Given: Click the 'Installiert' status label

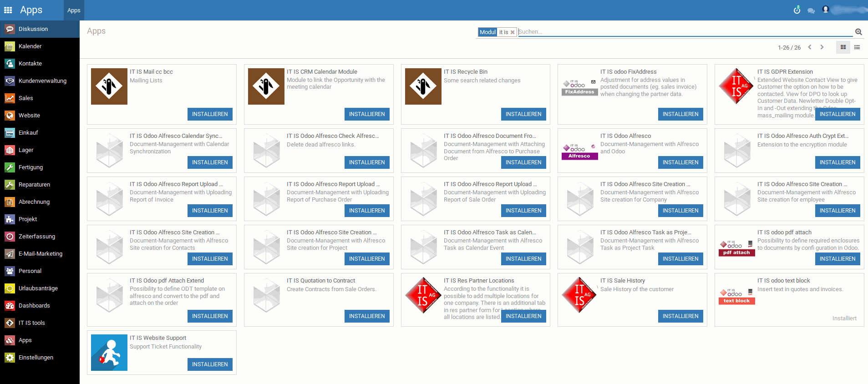Looking at the screenshot, I should click(844, 318).
